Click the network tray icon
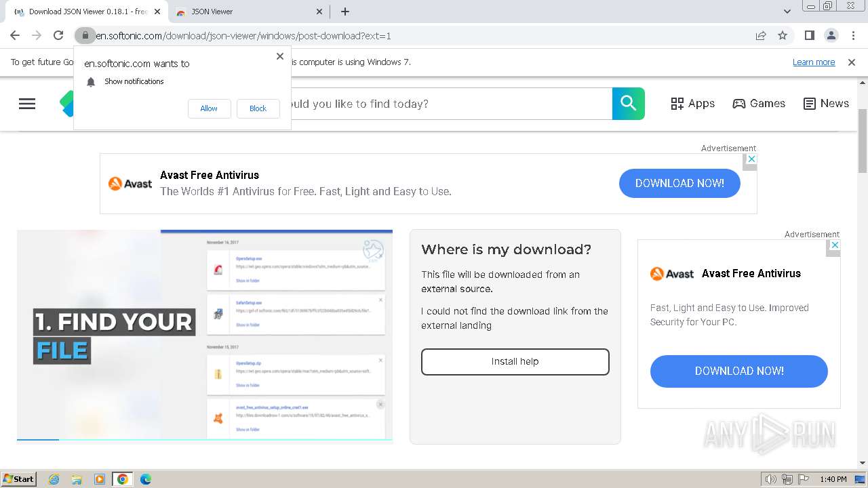Screen dimensions: 868x488 pyautogui.click(x=787, y=479)
